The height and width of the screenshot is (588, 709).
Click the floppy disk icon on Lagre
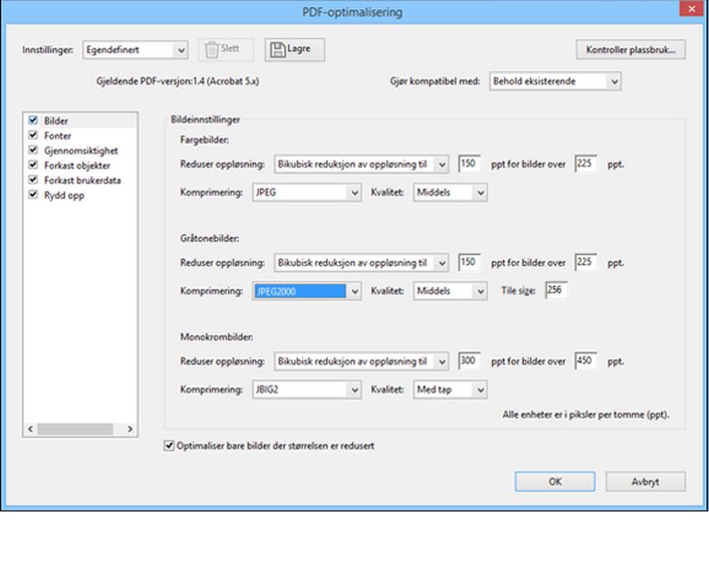click(x=277, y=50)
